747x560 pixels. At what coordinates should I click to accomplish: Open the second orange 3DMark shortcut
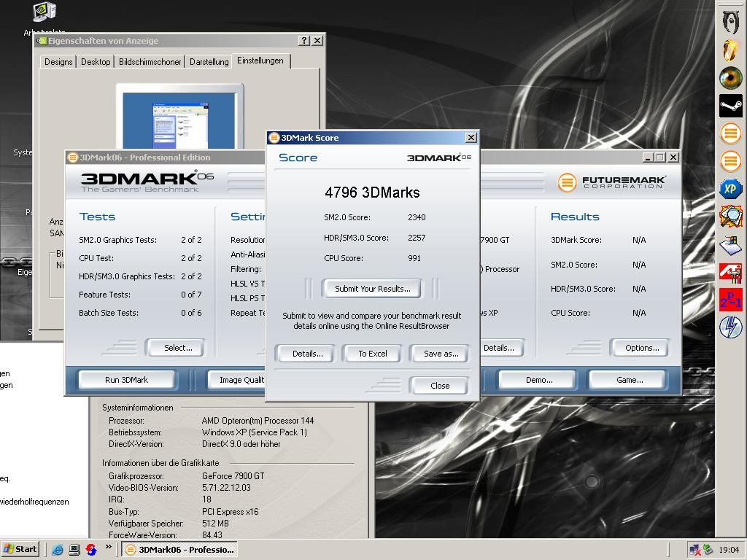tap(730, 161)
